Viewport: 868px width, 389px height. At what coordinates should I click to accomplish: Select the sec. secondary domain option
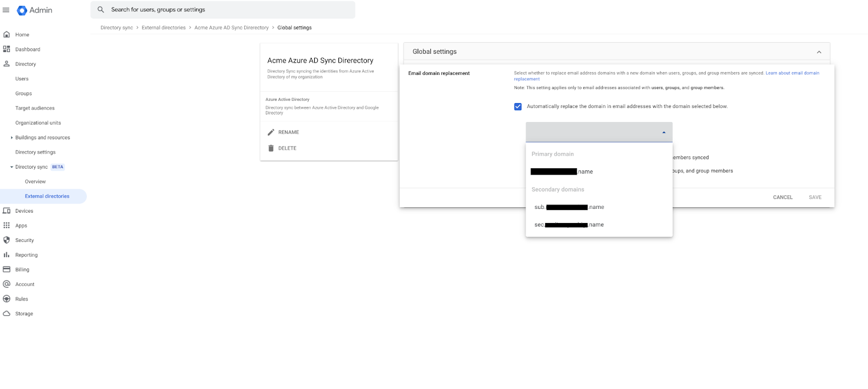coord(599,225)
